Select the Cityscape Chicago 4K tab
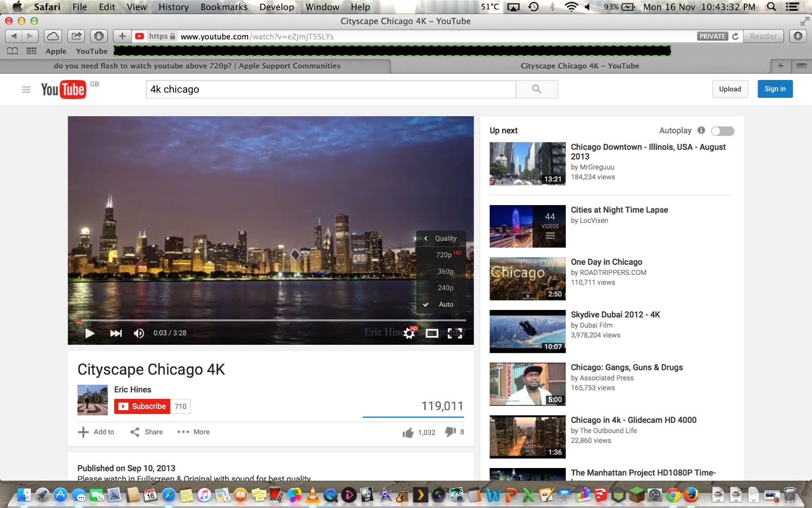 pyautogui.click(x=579, y=66)
